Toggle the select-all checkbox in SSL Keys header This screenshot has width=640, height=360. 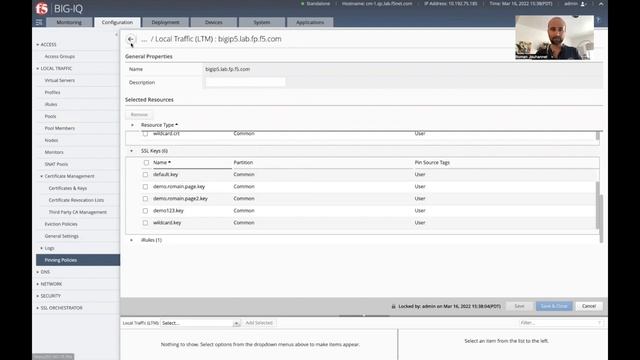click(x=146, y=162)
